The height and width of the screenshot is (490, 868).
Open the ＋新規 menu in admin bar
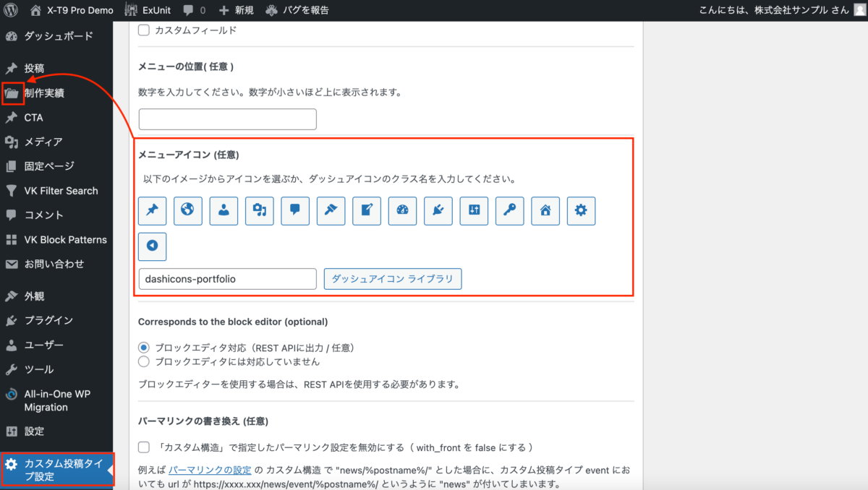pyautogui.click(x=236, y=10)
